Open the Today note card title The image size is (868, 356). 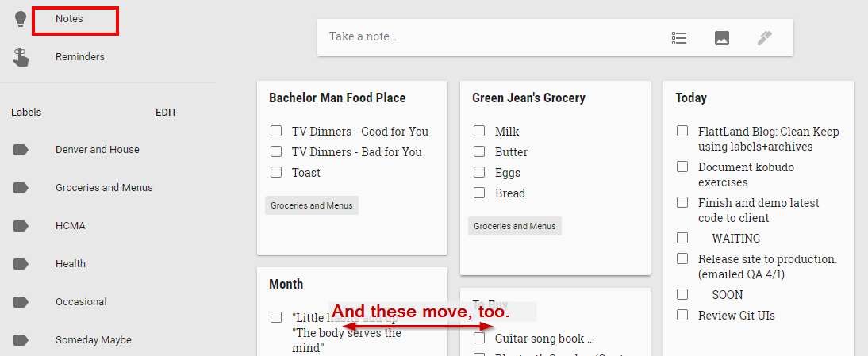(691, 98)
